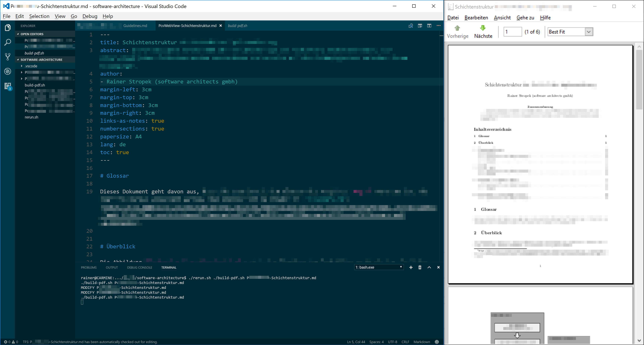Image resolution: width=644 pixels, height=345 pixels.
Task: Switch to the PROBLEMS panel tab
Action: (x=89, y=267)
